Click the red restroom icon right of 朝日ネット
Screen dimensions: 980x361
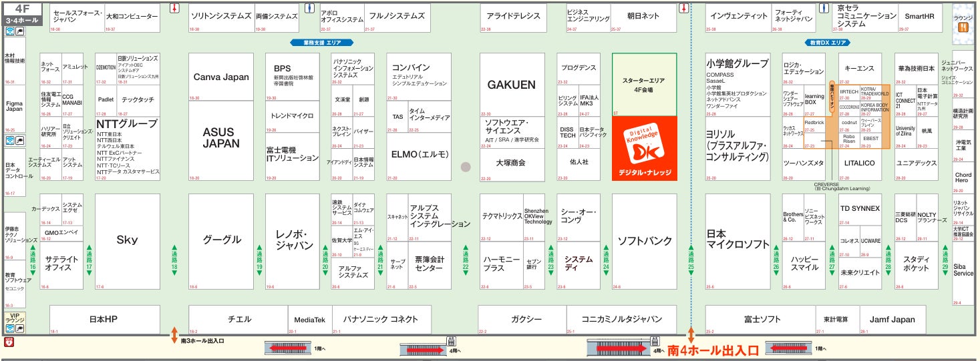pyautogui.click(x=683, y=9)
